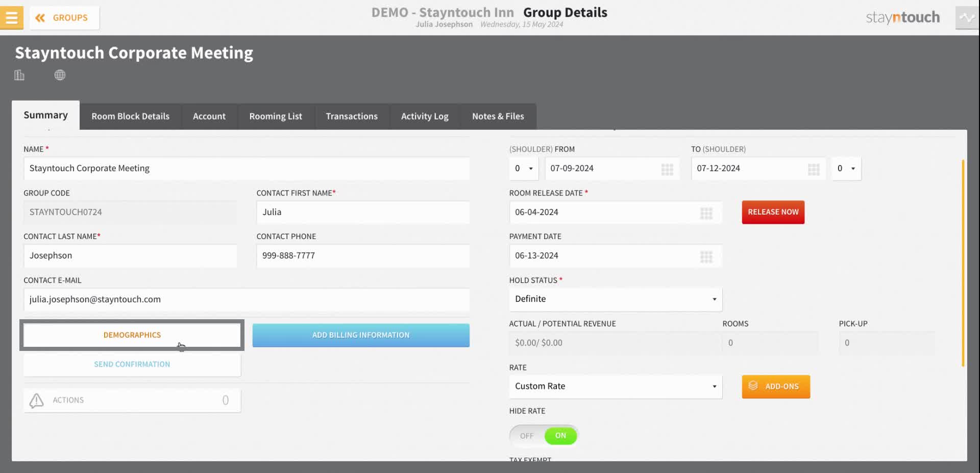Go back to Groups list

pyautogui.click(x=64, y=18)
